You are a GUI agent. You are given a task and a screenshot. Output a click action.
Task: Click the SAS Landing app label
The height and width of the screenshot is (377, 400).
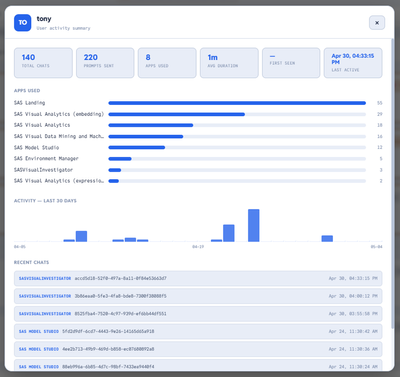click(x=29, y=103)
